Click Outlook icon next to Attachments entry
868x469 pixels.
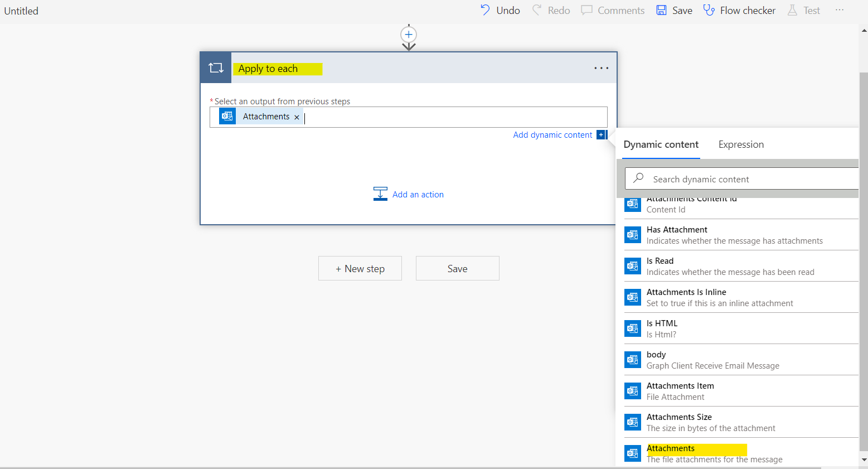(x=633, y=453)
